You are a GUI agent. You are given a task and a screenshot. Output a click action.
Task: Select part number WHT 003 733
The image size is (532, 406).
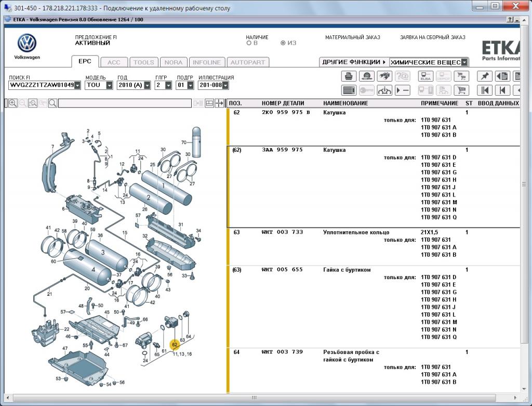point(282,232)
